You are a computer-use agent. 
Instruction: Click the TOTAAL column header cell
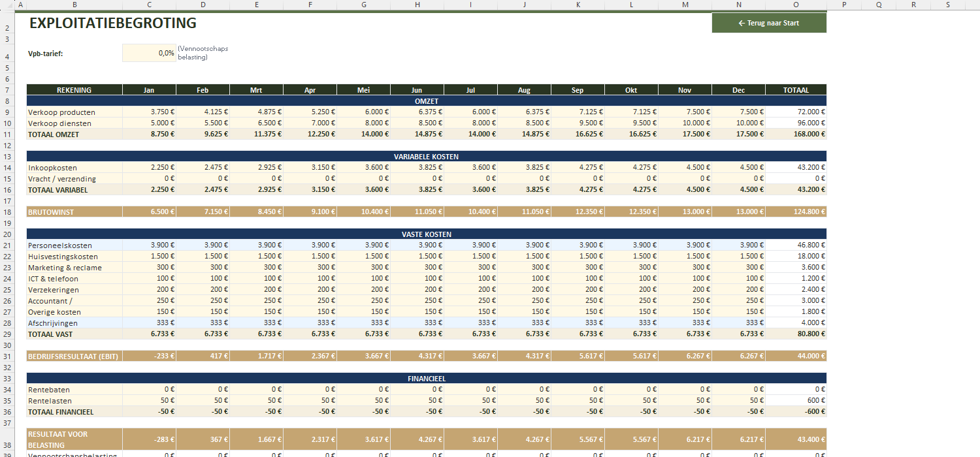(796, 90)
